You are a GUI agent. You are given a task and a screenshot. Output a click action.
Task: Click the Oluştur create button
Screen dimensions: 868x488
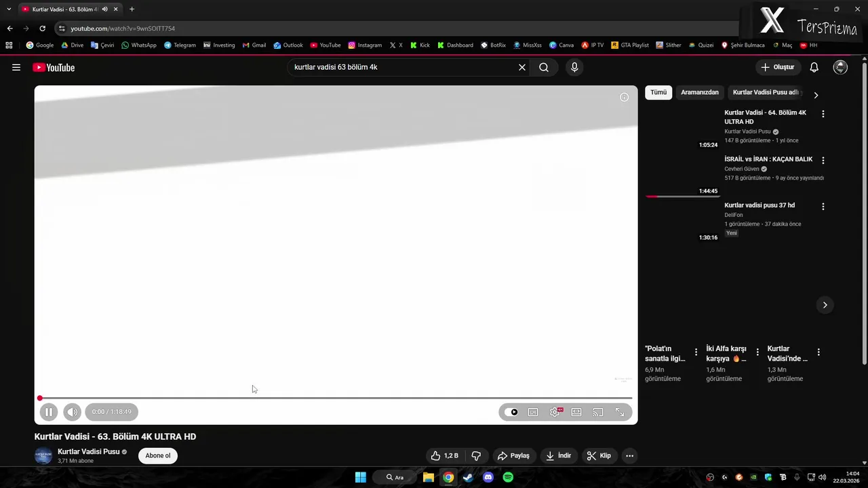(x=778, y=67)
